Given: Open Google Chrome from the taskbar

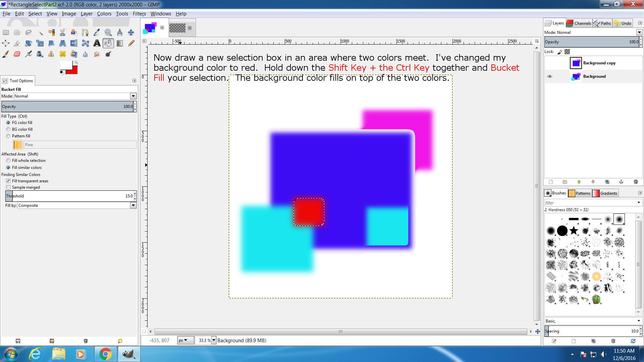Looking at the screenshot, I should pos(105,354).
